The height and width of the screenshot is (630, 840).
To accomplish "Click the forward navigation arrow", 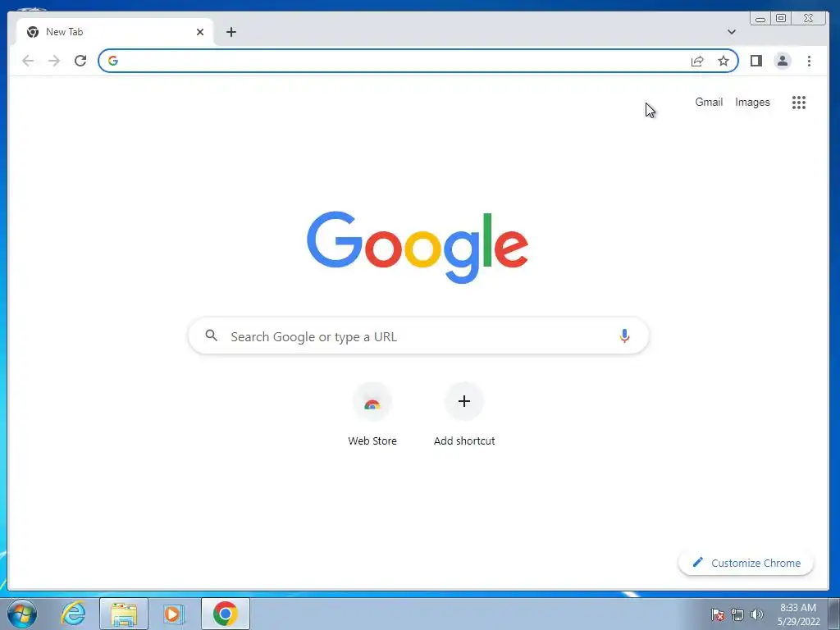I will tap(54, 61).
